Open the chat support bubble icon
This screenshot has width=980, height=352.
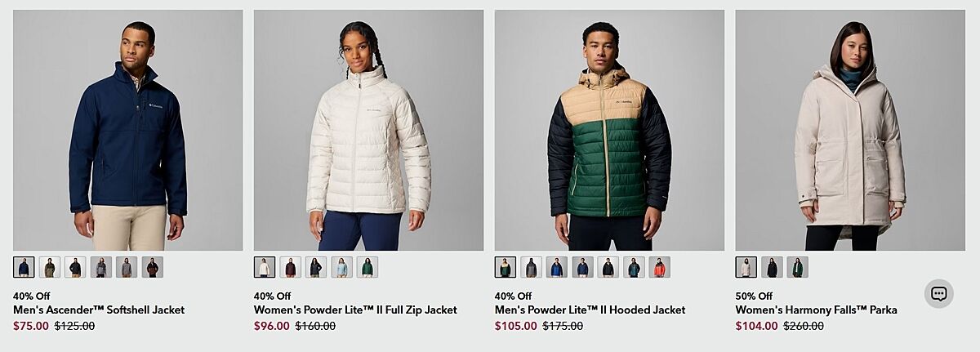939,294
